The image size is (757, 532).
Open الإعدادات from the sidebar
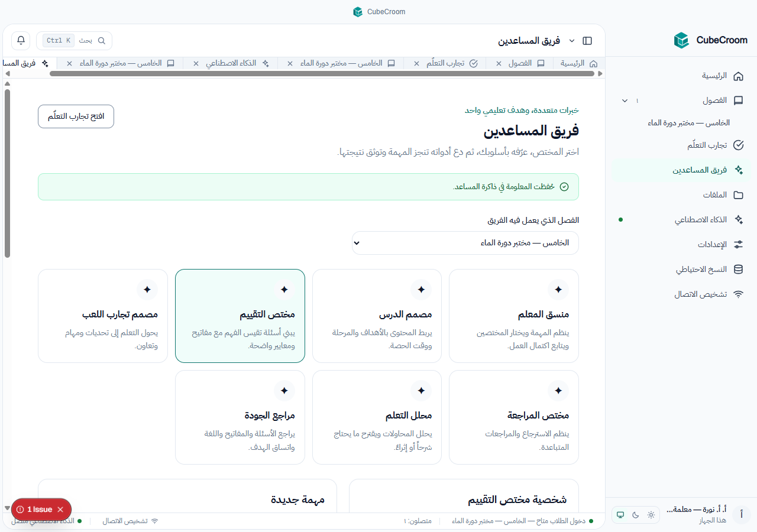click(x=681, y=245)
